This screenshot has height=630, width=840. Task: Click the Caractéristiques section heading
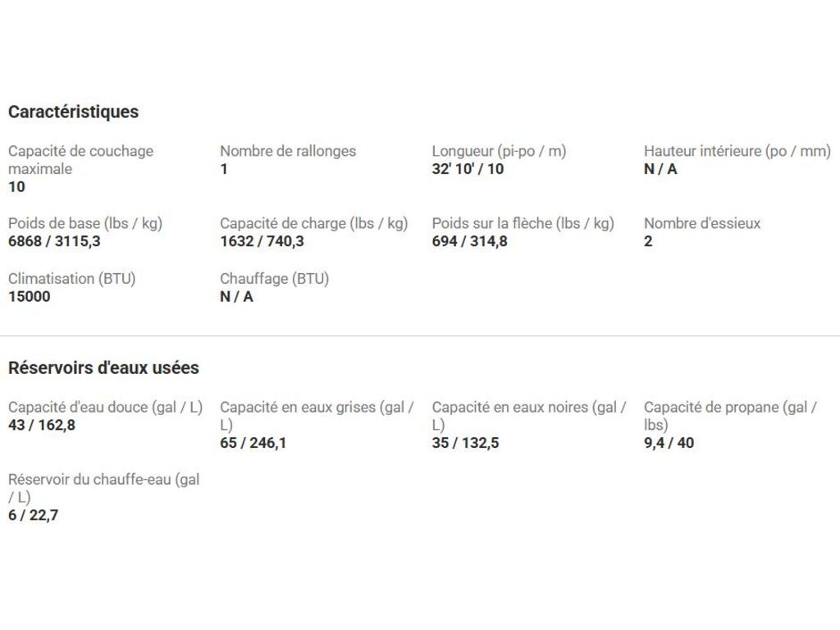coord(73,112)
